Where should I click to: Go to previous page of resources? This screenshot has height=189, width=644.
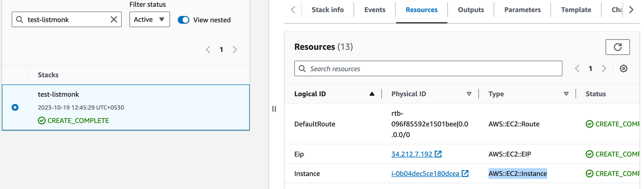[577, 69]
